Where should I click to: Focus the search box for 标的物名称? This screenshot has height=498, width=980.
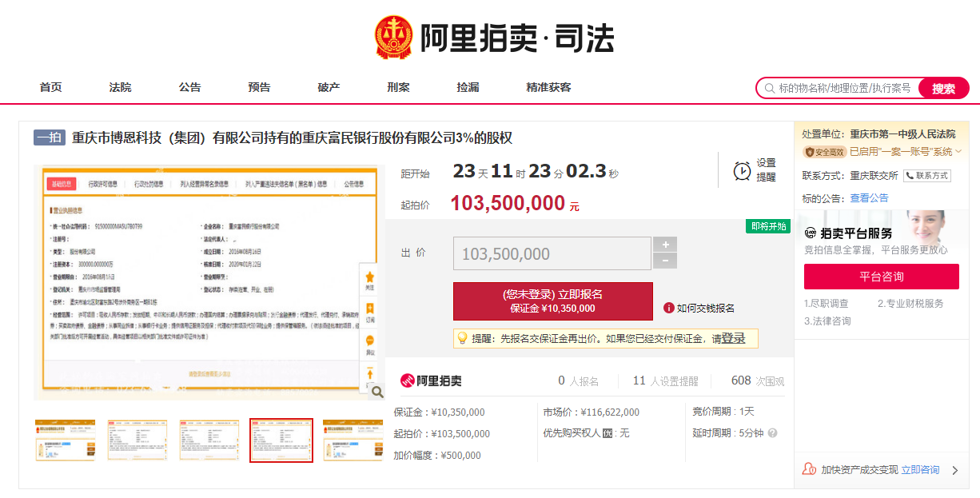846,88
